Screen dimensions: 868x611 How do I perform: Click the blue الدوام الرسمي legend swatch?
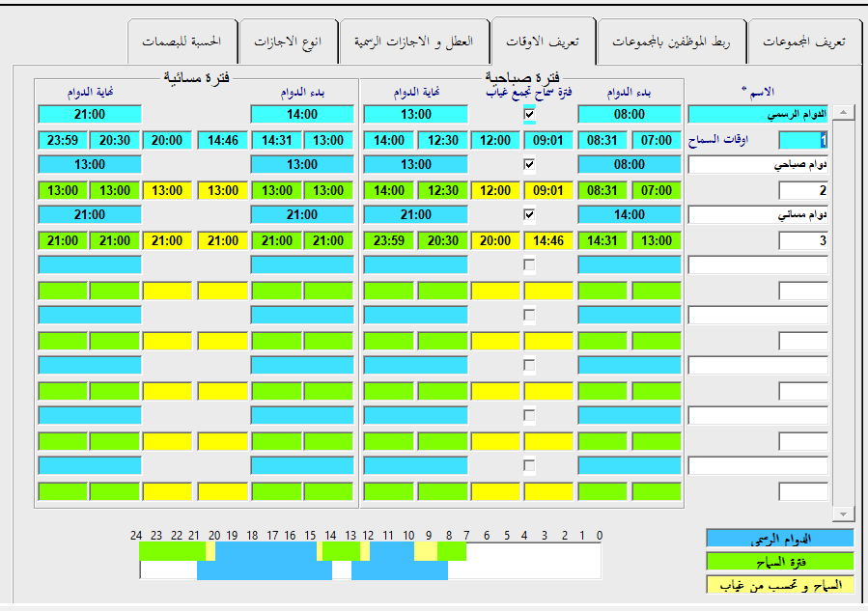779,538
